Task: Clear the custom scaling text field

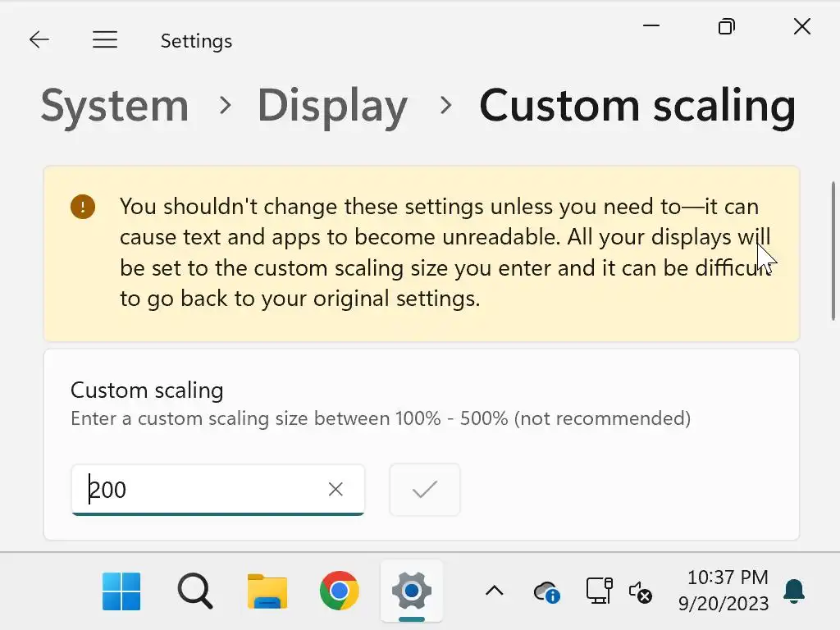Action: coord(336,490)
